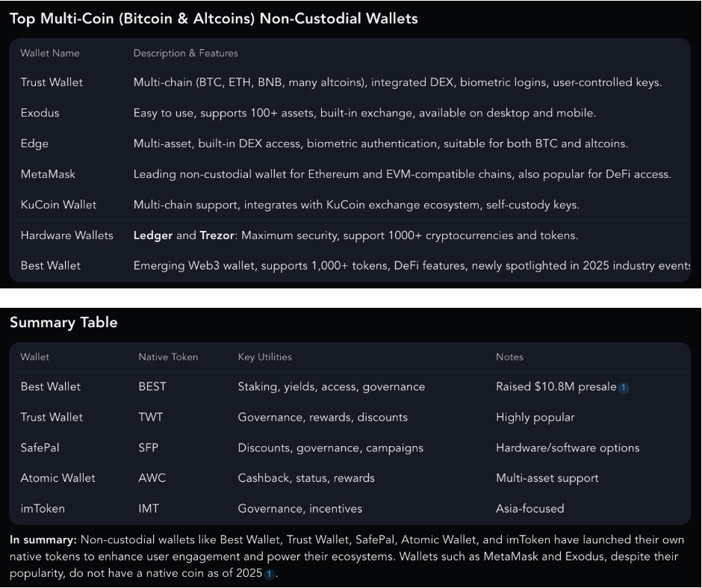
Task: Select the 'Exodus' wallet name cell
Action: pyautogui.click(x=40, y=113)
